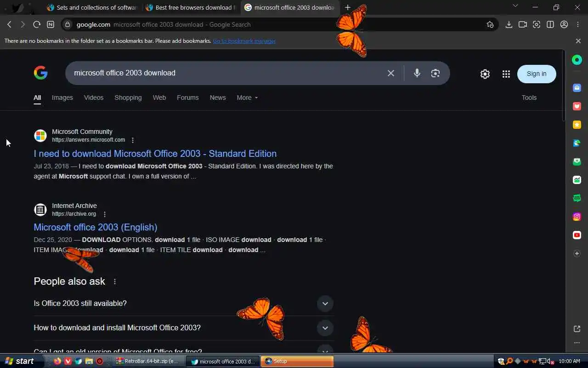Open the browser profile account icon

[564, 24]
